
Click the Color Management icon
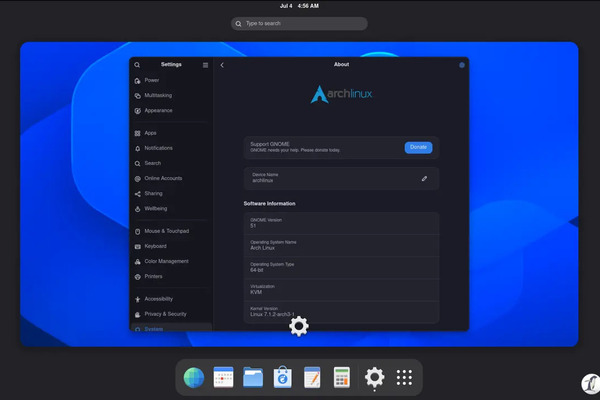pyautogui.click(x=138, y=262)
